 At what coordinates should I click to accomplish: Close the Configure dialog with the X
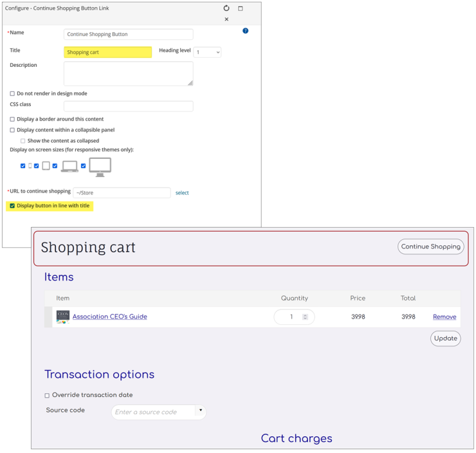pyautogui.click(x=226, y=19)
